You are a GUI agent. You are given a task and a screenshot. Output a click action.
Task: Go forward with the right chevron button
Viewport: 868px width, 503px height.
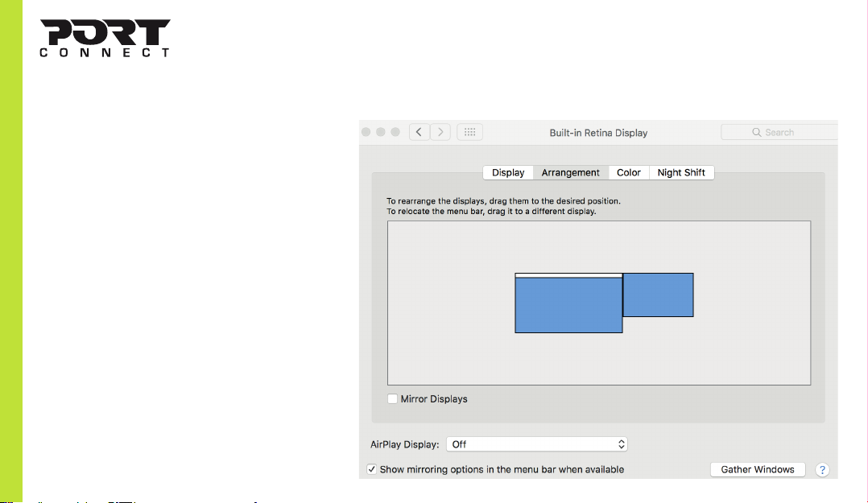tap(440, 132)
